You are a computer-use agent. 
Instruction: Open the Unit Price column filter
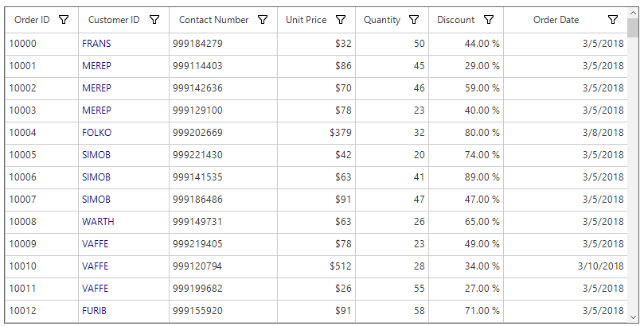[x=341, y=20]
